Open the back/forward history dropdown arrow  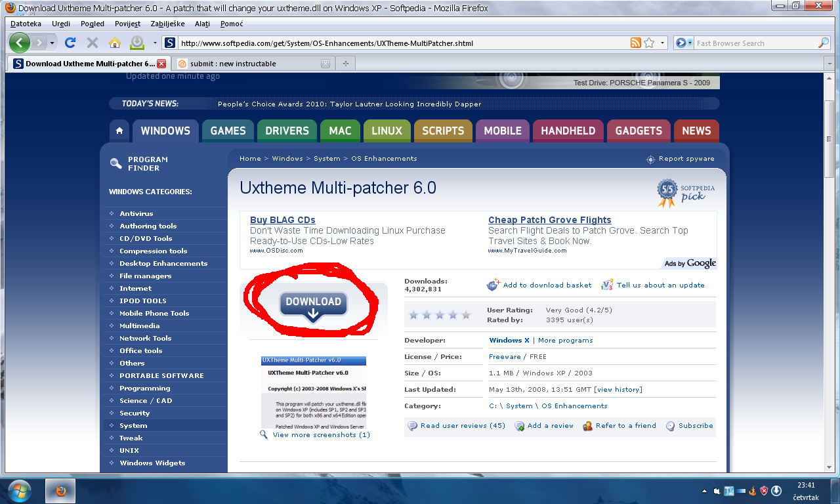click(x=52, y=43)
